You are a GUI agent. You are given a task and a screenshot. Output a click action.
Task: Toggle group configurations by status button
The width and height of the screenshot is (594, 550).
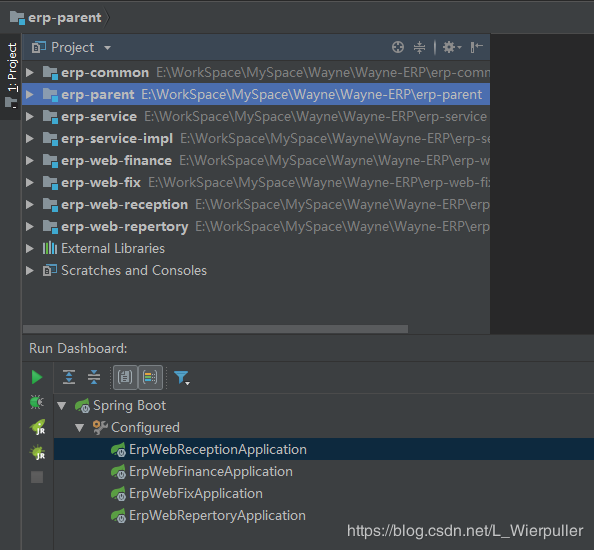[x=150, y=377]
